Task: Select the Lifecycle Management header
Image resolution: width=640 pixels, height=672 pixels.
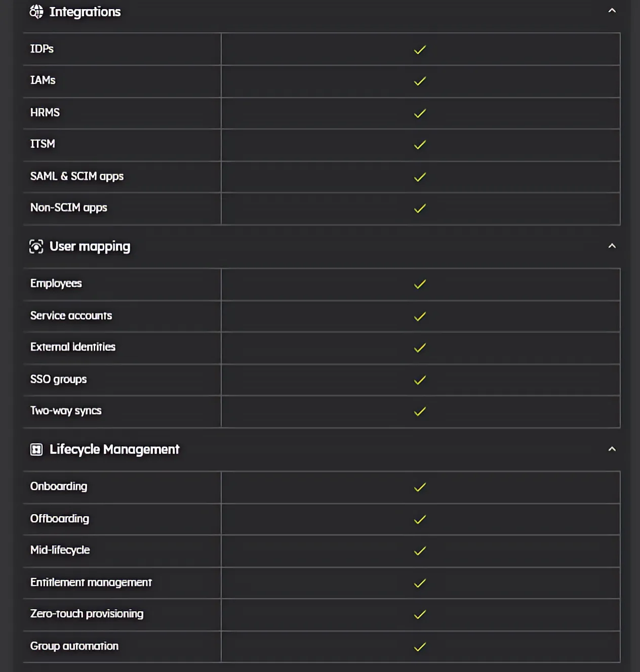Action: click(x=115, y=449)
